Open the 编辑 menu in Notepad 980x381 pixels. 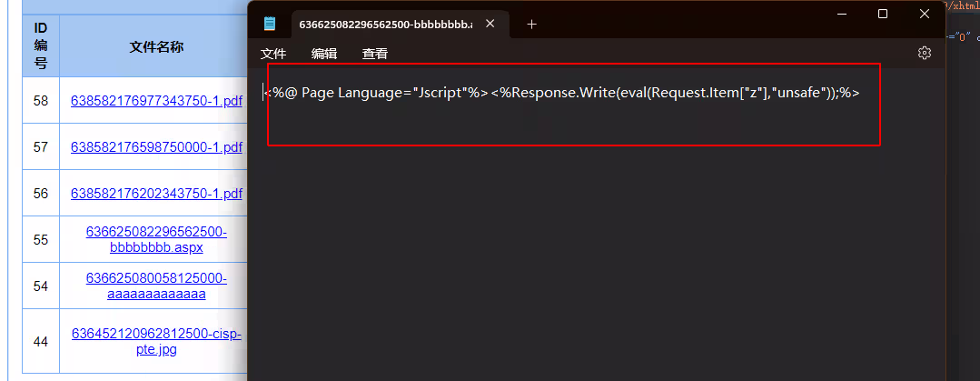tap(323, 54)
